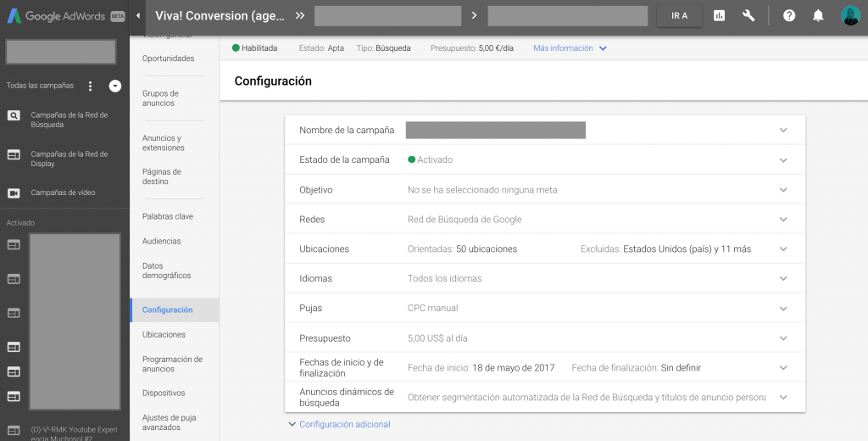Click 'Red de Búsqueda de Google' text
Screen dimensions: 868x441
pyautogui.click(x=465, y=220)
